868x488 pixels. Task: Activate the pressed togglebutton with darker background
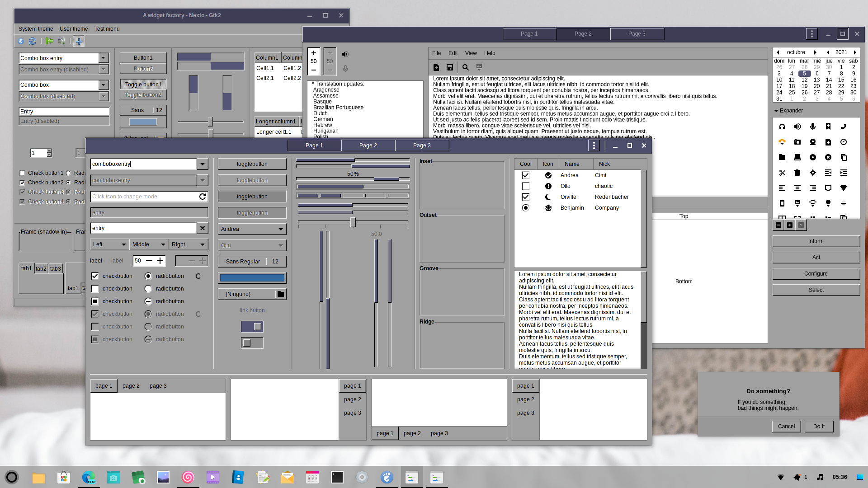click(252, 197)
